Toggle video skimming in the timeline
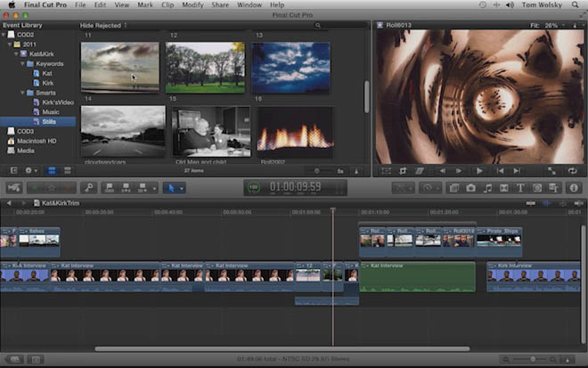This screenshot has height=368, width=588. (530, 203)
